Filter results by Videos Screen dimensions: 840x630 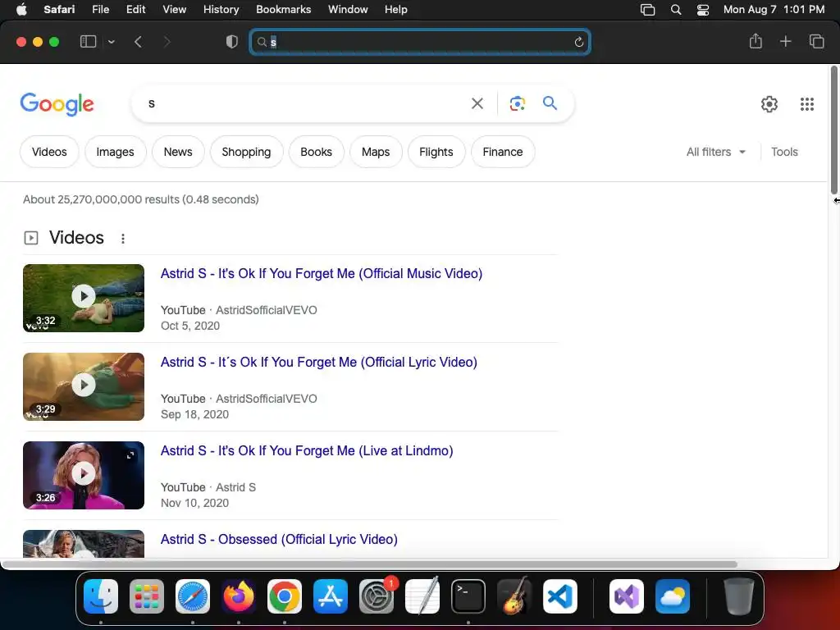click(x=49, y=152)
